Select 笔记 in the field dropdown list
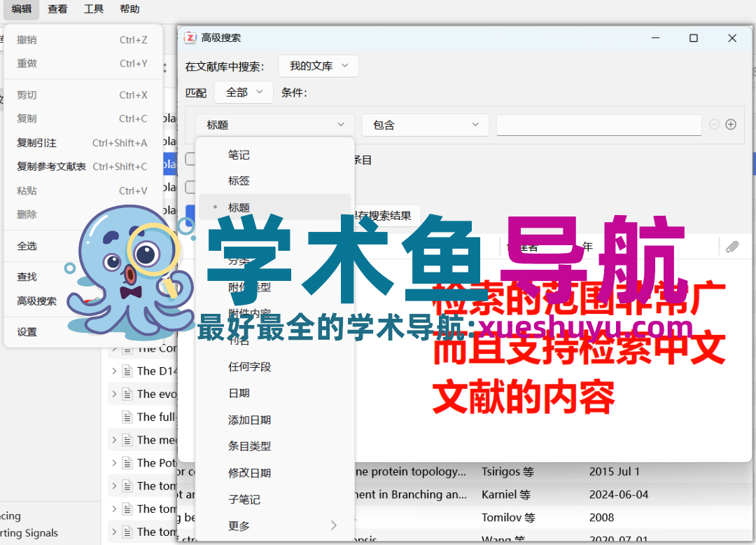The width and height of the screenshot is (756, 545). pyautogui.click(x=275, y=155)
